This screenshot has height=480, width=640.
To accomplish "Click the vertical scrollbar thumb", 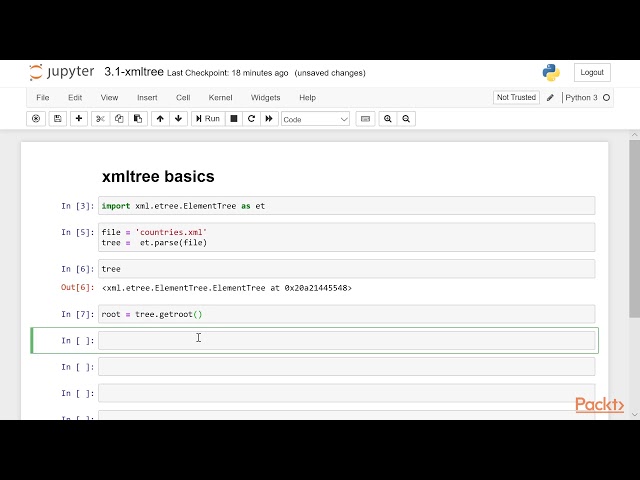I will point(634,229).
